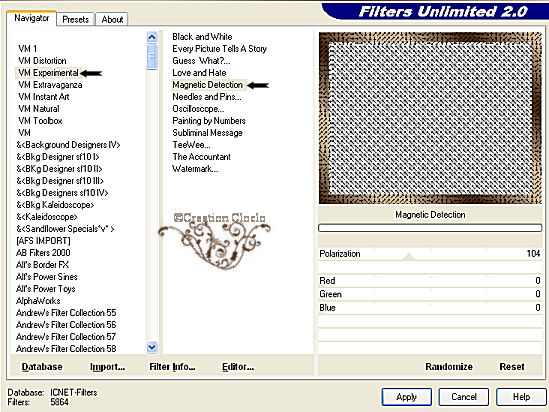Select VM 1 filter category
Image resolution: width=549 pixels, height=412 pixels.
28,49
